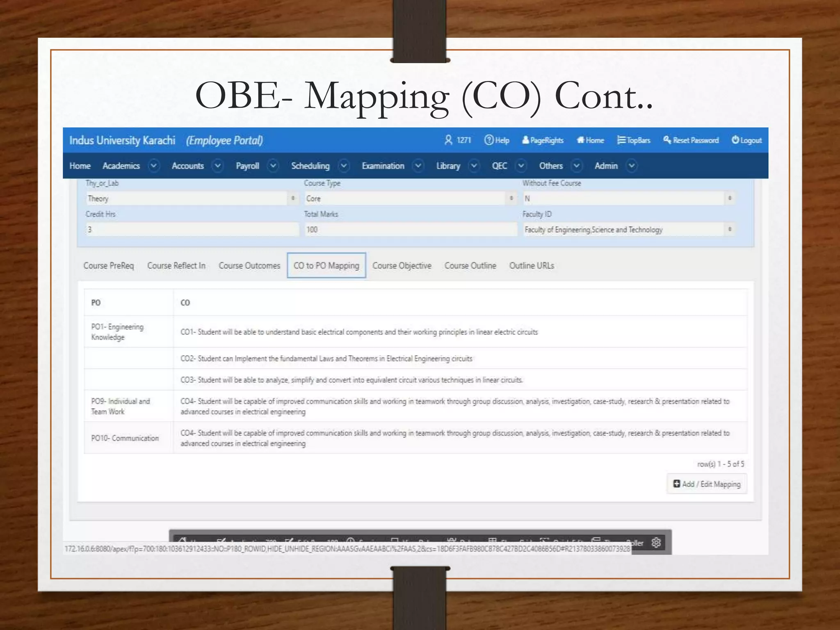Click the Add / Edit Mapping button

(x=707, y=484)
